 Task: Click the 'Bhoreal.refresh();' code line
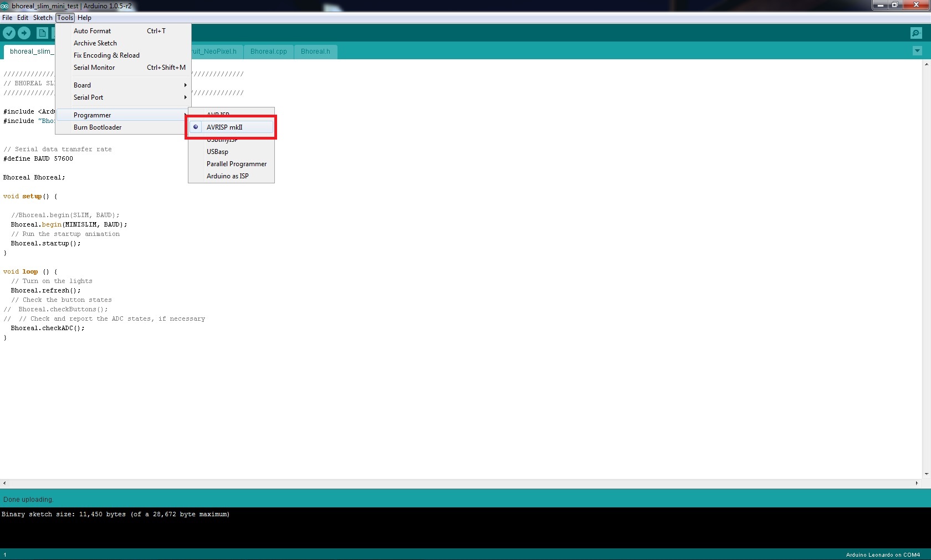click(x=45, y=290)
